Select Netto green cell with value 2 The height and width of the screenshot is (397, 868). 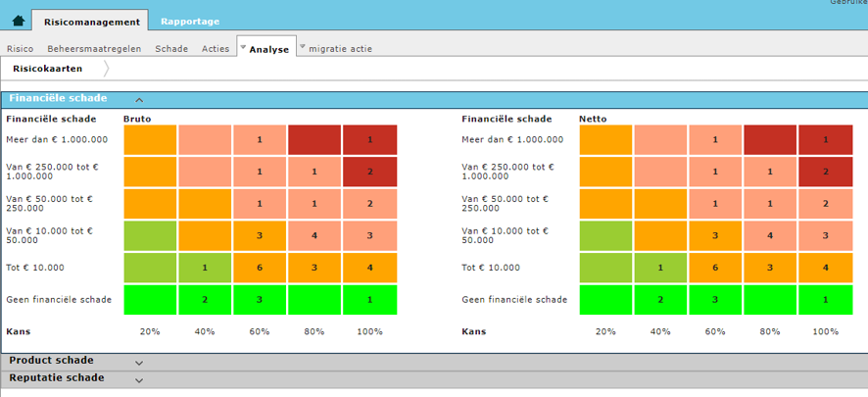(x=660, y=300)
